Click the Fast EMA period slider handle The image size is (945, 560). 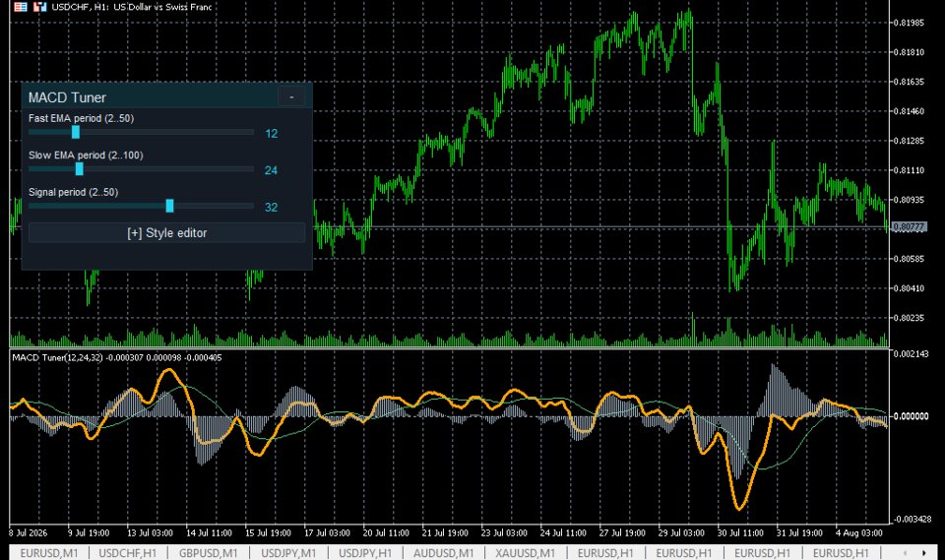pos(76,132)
